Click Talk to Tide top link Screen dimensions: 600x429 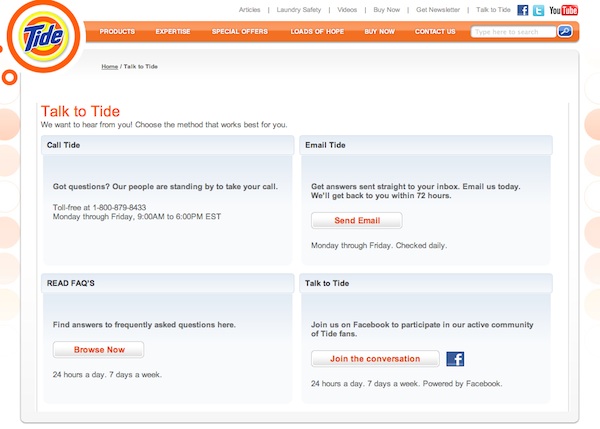(x=493, y=10)
